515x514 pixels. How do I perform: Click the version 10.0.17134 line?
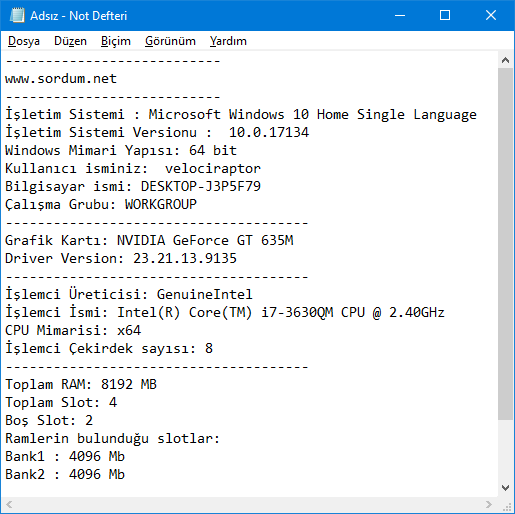coord(157,133)
